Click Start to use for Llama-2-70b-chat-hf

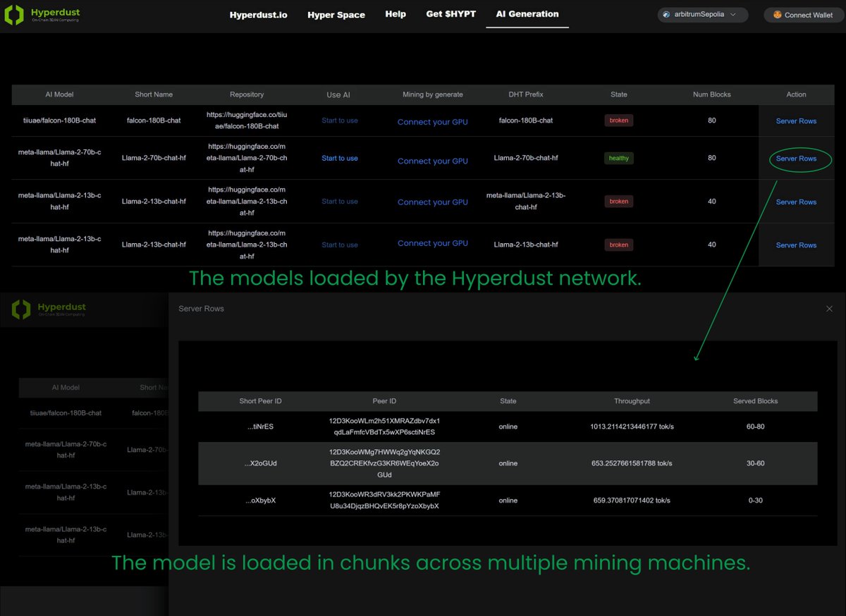(x=340, y=158)
